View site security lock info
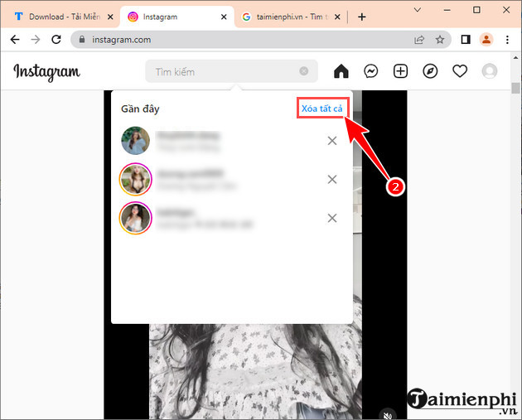Screen dimensions: 522x420 click(x=82, y=40)
